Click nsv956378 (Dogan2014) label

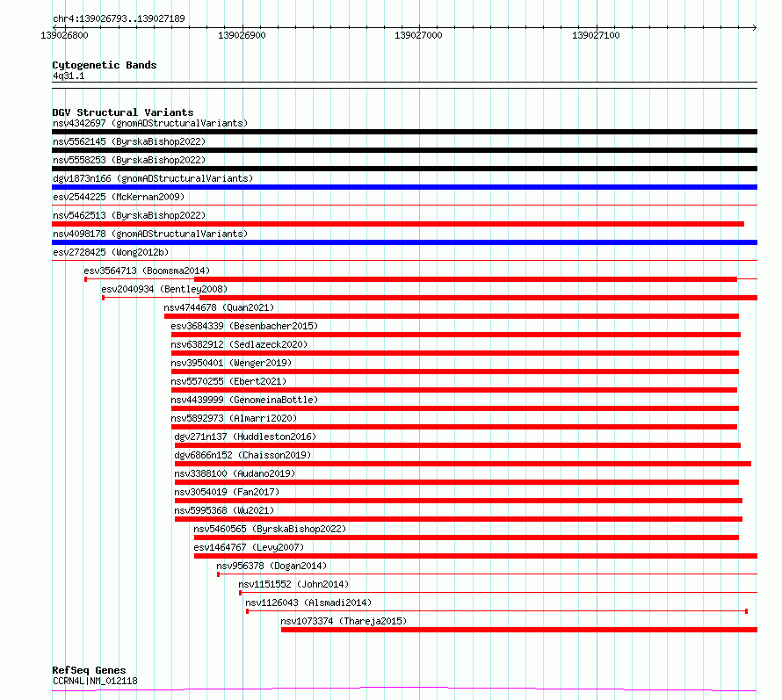[x=272, y=566]
